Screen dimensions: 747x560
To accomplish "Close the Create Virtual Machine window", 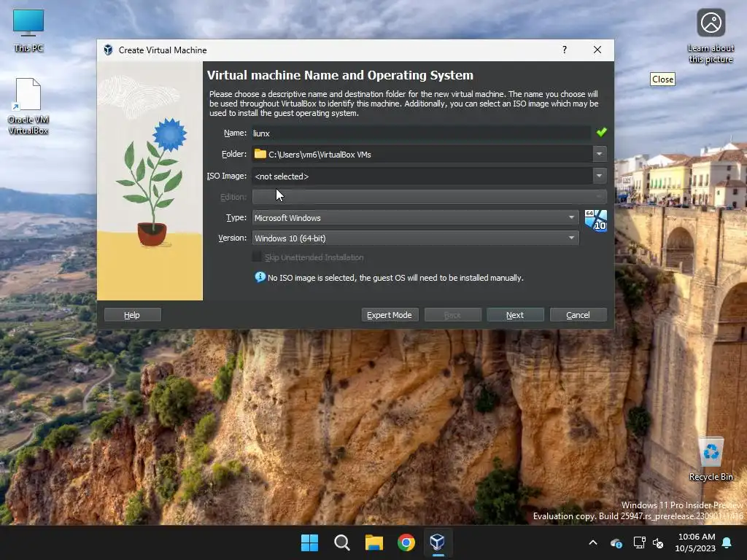I will [x=597, y=50].
